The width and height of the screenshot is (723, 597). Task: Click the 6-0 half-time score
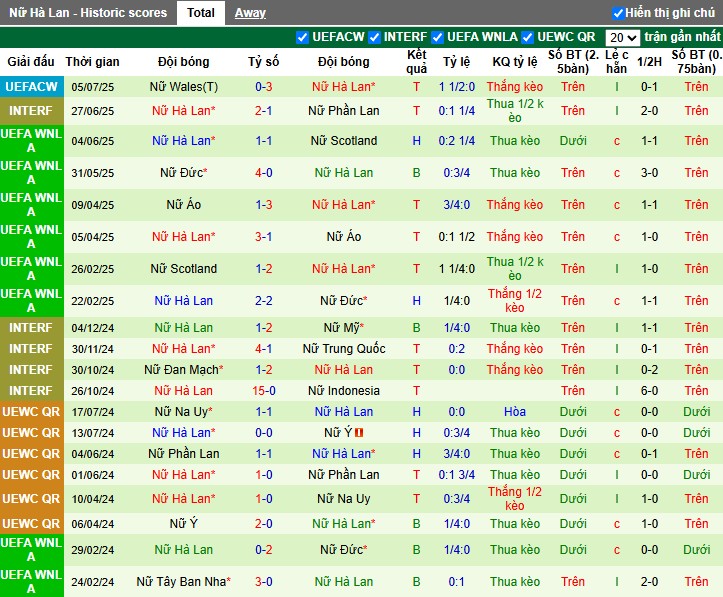(x=649, y=391)
